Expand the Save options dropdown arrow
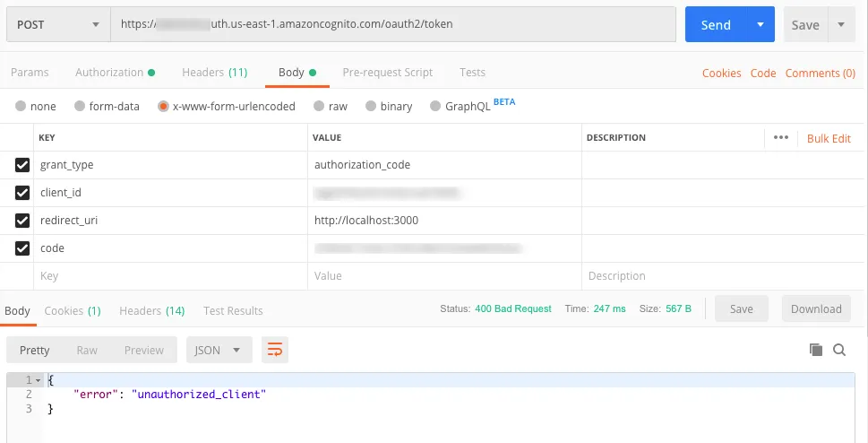Image resolution: width=868 pixels, height=443 pixels. coord(841,25)
